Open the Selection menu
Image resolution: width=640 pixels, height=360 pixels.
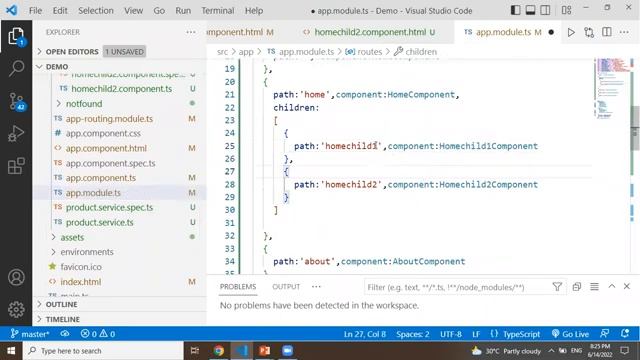96,11
